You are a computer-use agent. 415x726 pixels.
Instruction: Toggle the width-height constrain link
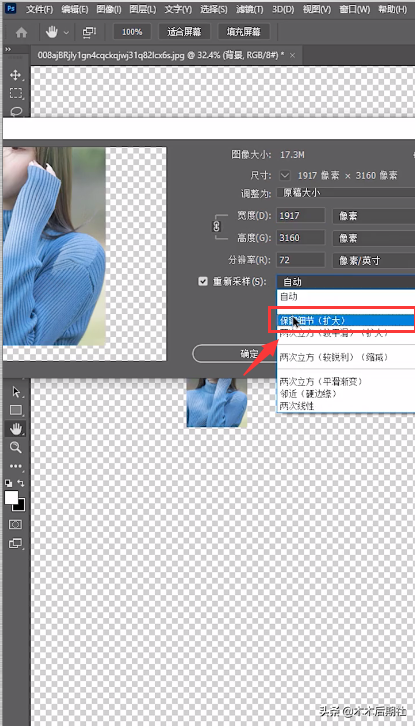tap(216, 226)
